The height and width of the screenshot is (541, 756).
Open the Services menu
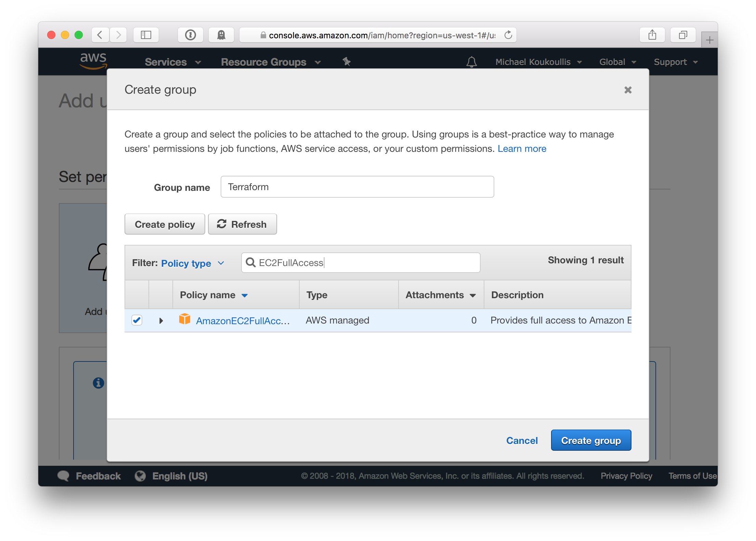[x=173, y=62]
